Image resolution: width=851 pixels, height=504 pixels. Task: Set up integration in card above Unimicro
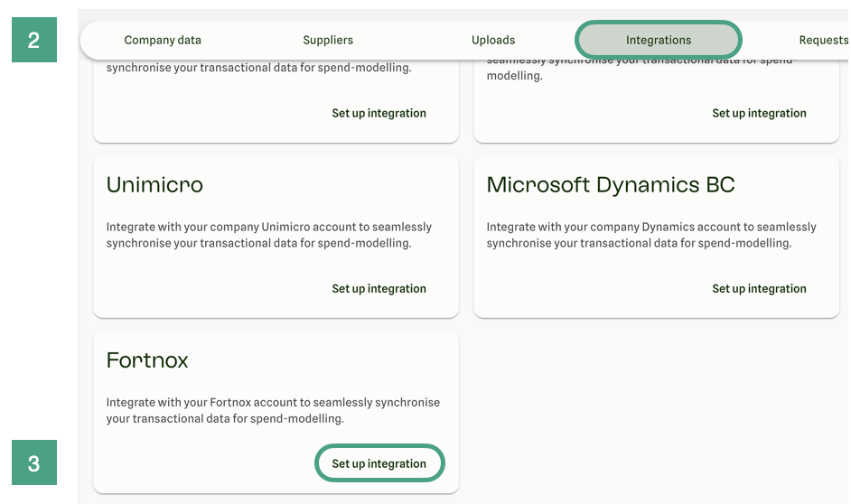[x=379, y=114]
